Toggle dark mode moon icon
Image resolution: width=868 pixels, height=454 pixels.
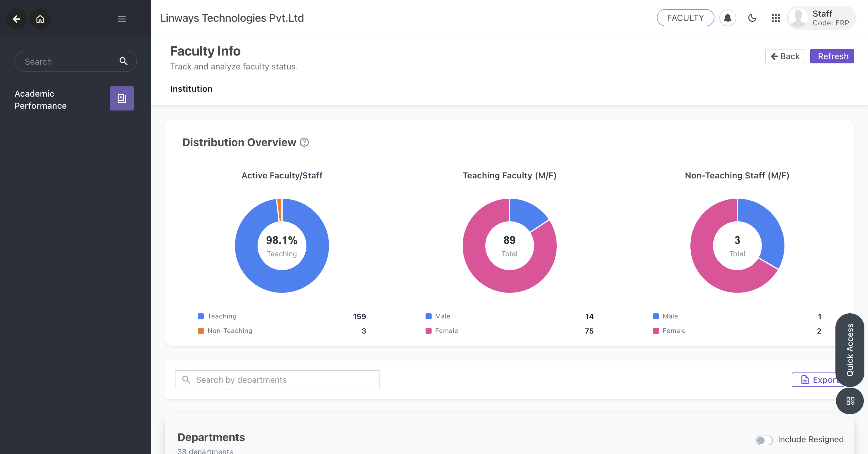click(752, 18)
